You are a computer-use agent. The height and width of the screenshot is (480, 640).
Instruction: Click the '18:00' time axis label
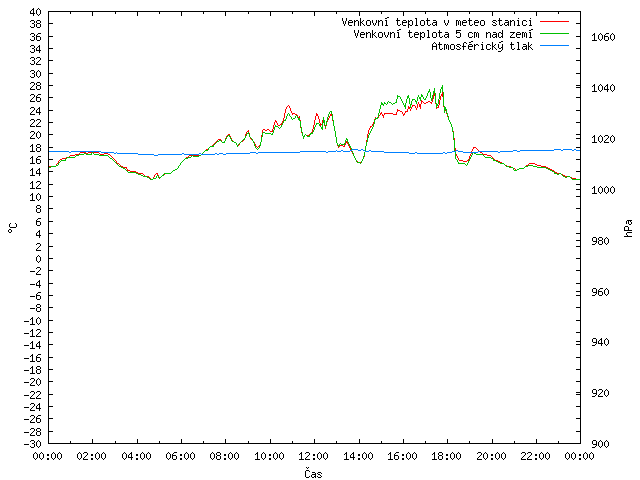(x=447, y=456)
